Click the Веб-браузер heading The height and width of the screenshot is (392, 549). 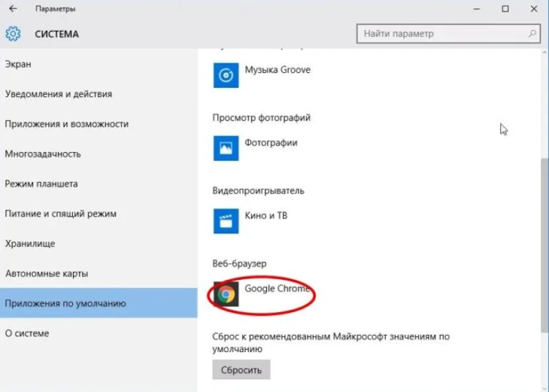pos(239,263)
